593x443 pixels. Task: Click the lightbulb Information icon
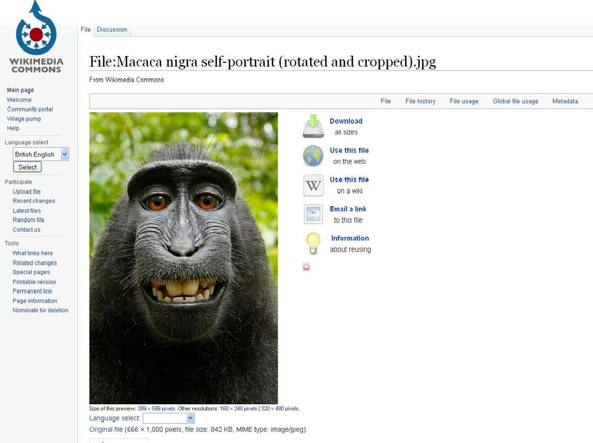click(x=313, y=243)
